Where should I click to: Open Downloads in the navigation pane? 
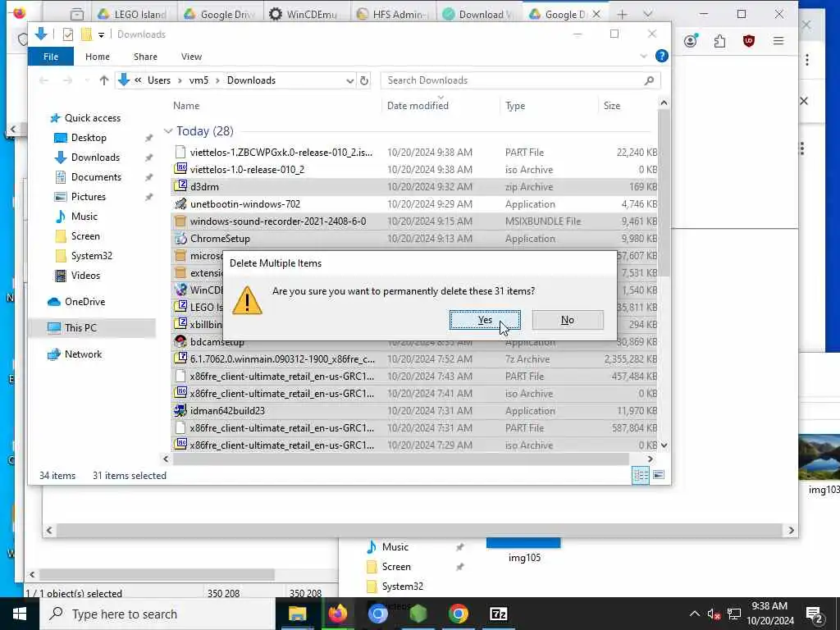tap(95, 157)
